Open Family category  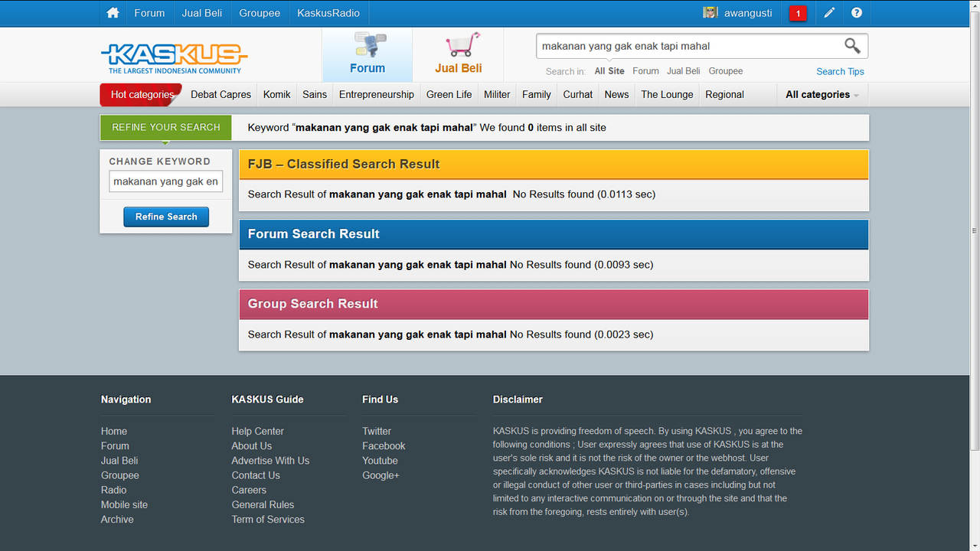point(537,95)
